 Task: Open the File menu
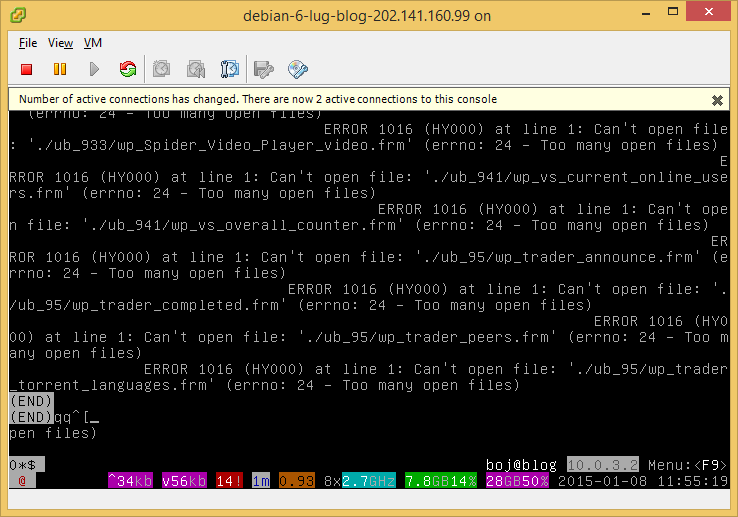(x=28, y=43)
